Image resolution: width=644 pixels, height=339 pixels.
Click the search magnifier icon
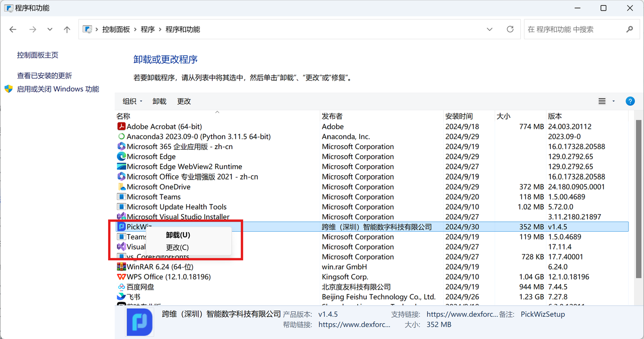tap(629, 29)
